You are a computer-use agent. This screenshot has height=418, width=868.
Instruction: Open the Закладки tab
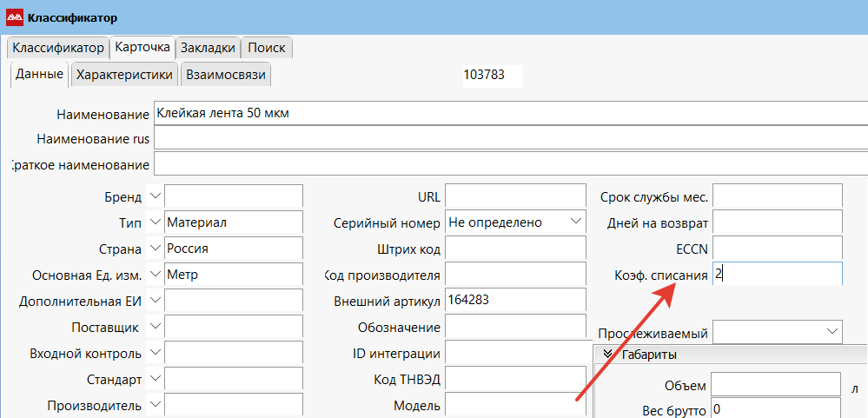pyautogui.click(x=208, y=47)
